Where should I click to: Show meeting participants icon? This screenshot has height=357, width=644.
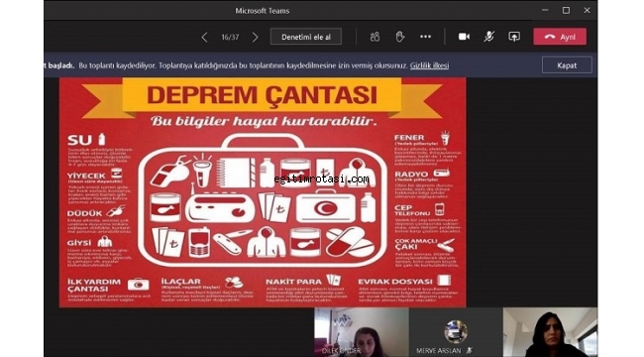point(375,37)
